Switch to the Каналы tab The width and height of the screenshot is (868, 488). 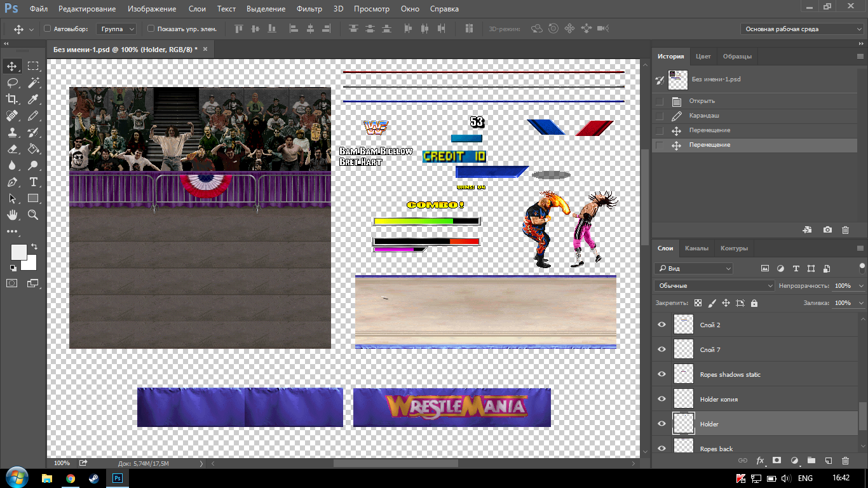696,248
